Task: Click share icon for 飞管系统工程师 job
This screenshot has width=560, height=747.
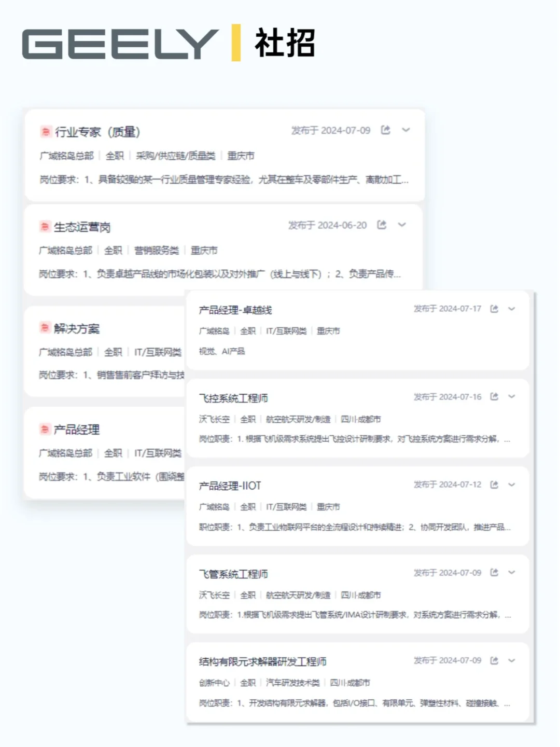Action: (x=494, y=572)
